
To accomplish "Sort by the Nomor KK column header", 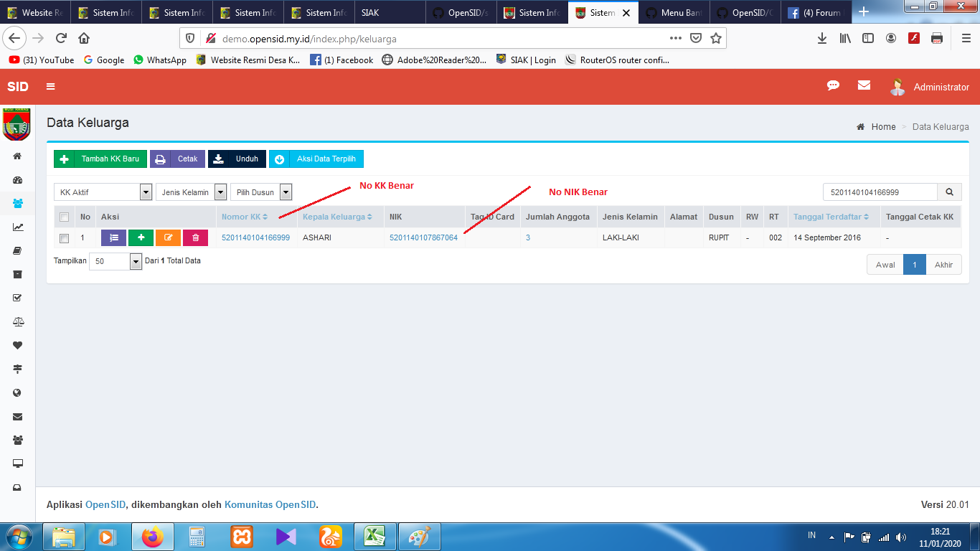I will 245,217.
